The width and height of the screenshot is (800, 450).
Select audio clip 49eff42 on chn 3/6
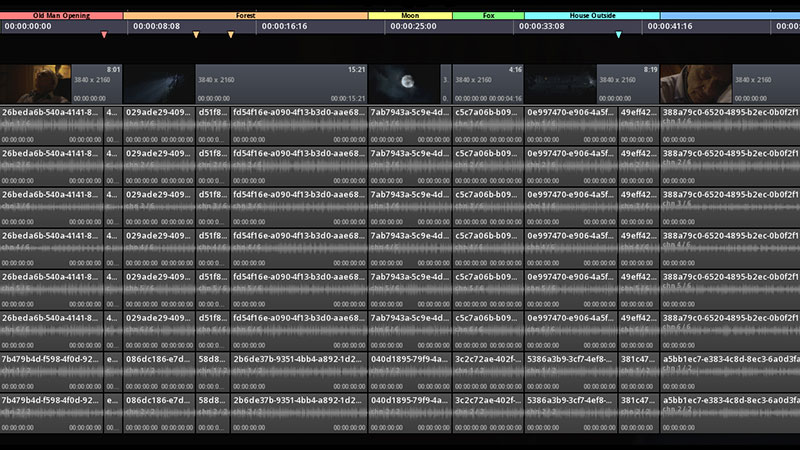click(639, 208)
